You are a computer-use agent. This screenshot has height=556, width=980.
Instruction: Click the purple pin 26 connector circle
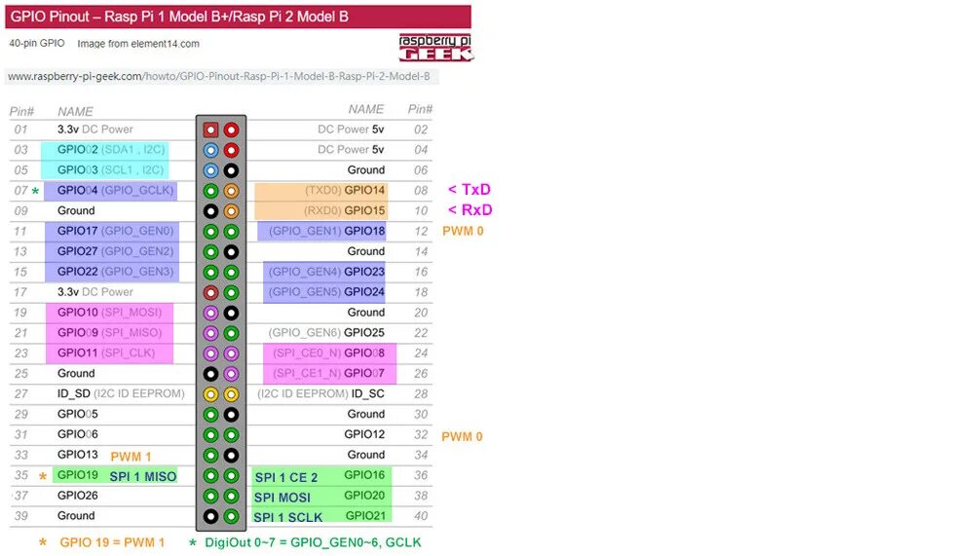pos(231,374)
